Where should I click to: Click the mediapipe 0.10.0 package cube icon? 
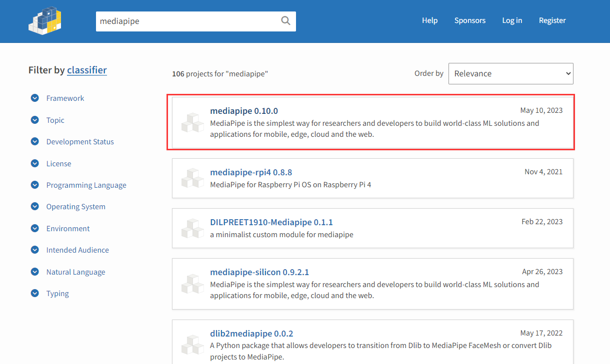[x=192, y=123]
